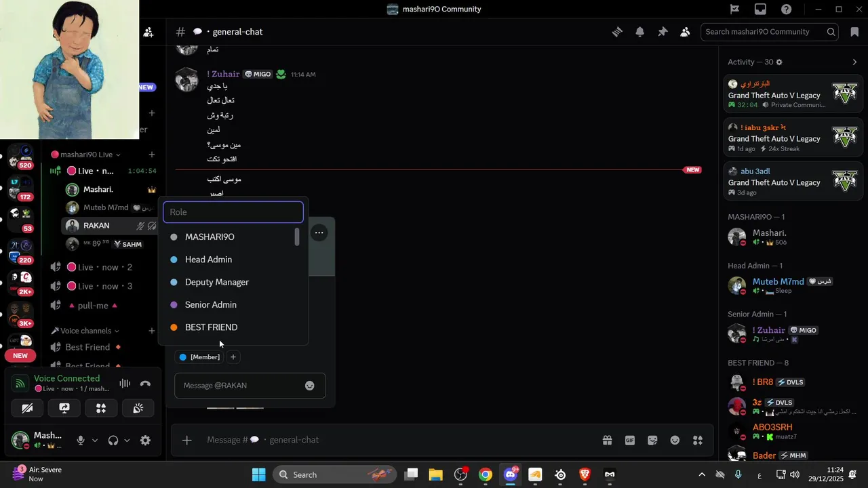
Task: Click the Role search field
Action: (x=233, y=212)
